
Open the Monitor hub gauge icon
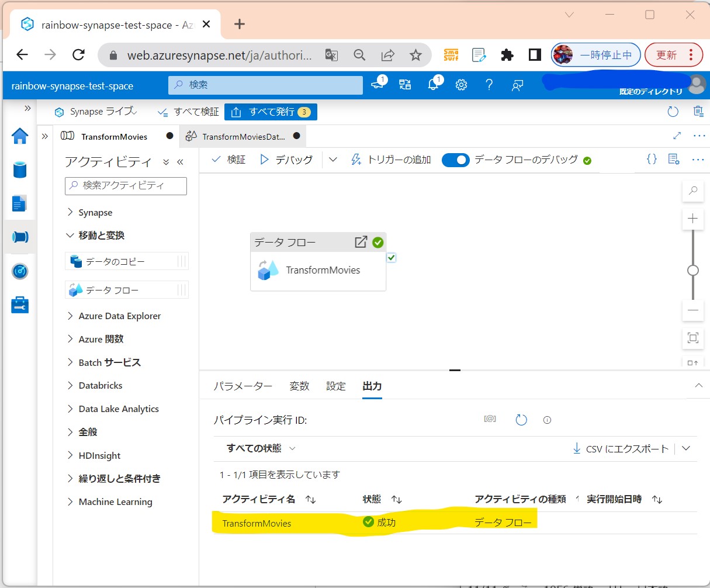pyautogui.click(x=20, y=271)
